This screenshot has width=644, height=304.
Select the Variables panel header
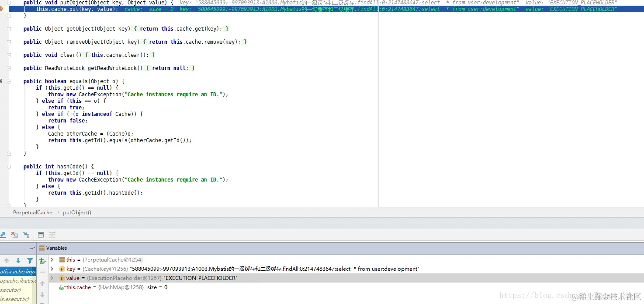[x=340, y=248]
